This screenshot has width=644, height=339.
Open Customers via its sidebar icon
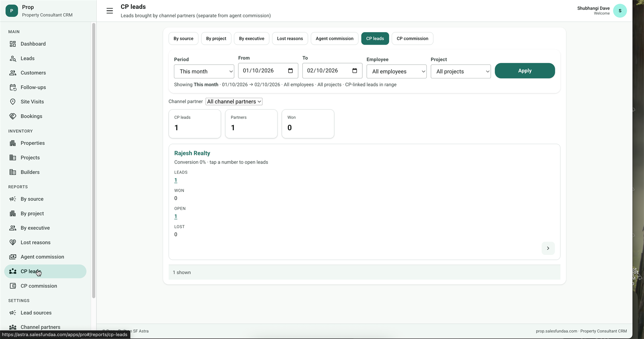tap(13, 73)
